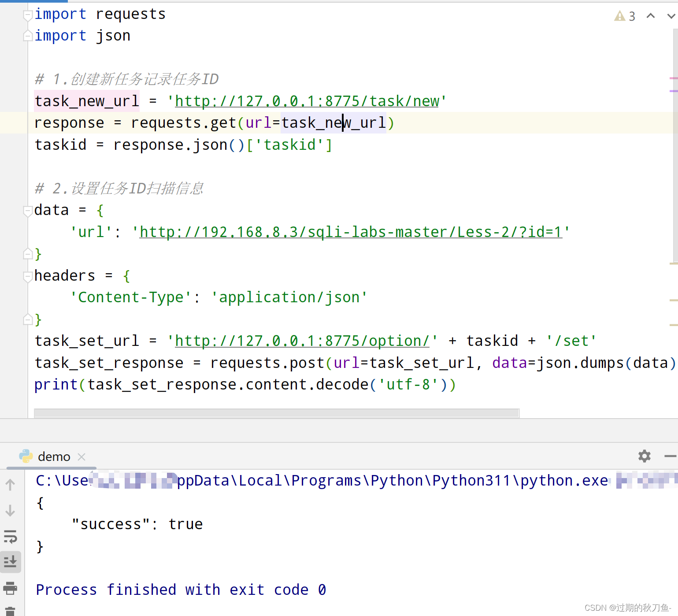Open the 127.0.0.1:8775/option/ link
The width and height of the screenshot is (678, 616).
302,341
